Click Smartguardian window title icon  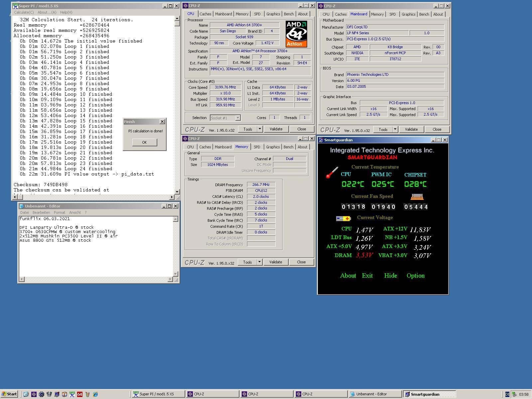(x=321, y=140)
